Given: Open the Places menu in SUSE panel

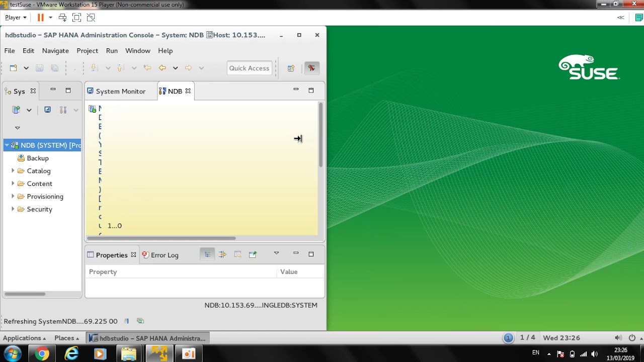Looking at the screenshot, I should [x=66, y=338].
